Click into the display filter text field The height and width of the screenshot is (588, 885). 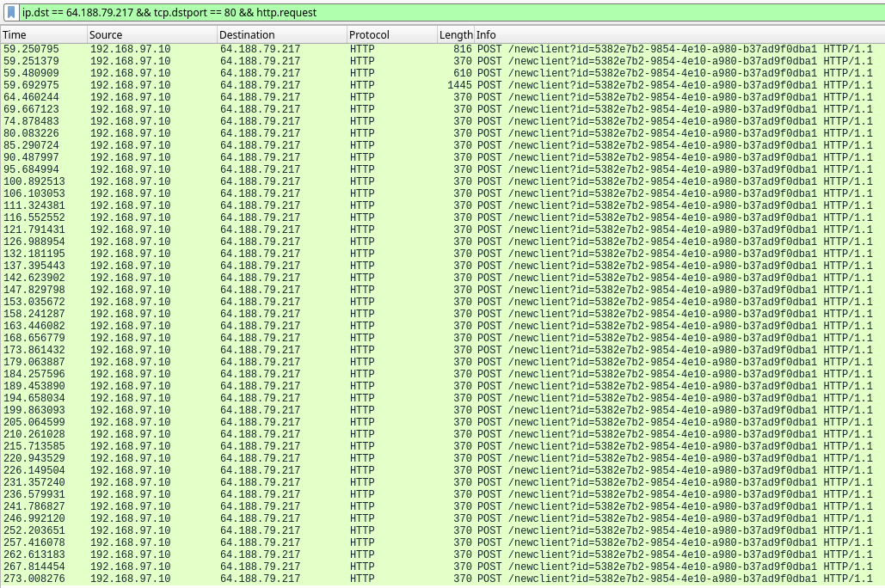(430, 13)
